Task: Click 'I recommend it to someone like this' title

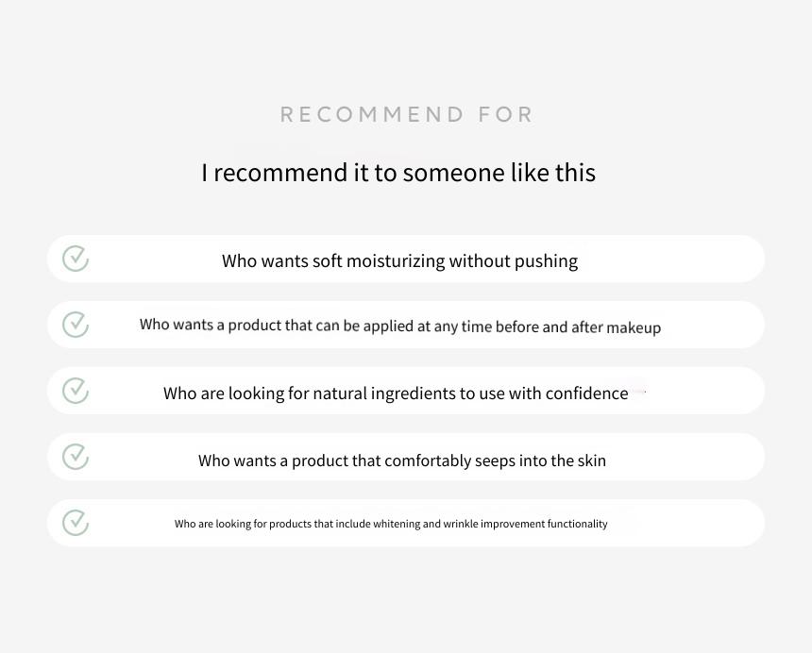Action: pos(398,173)
